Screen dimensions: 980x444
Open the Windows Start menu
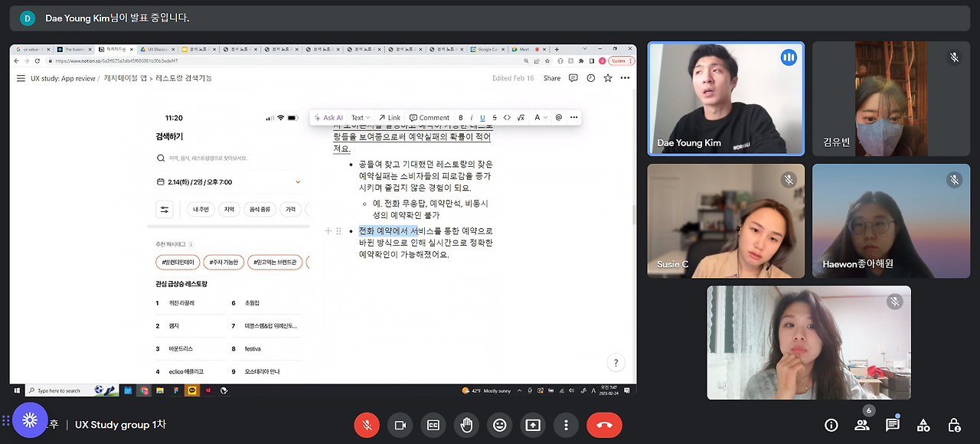point(16,390)
